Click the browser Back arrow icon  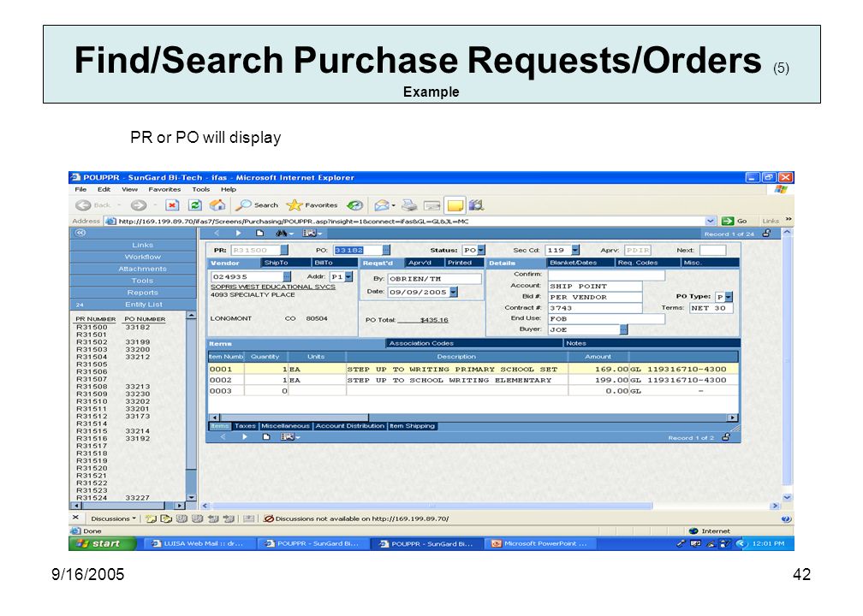[x=83, y=205]
